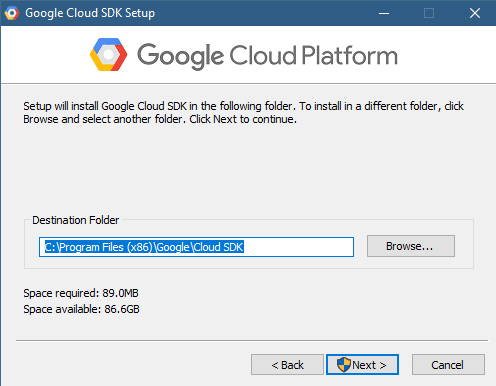496x386 pixels.
Task: Click the empty area below the instructions
Action: 248,168
